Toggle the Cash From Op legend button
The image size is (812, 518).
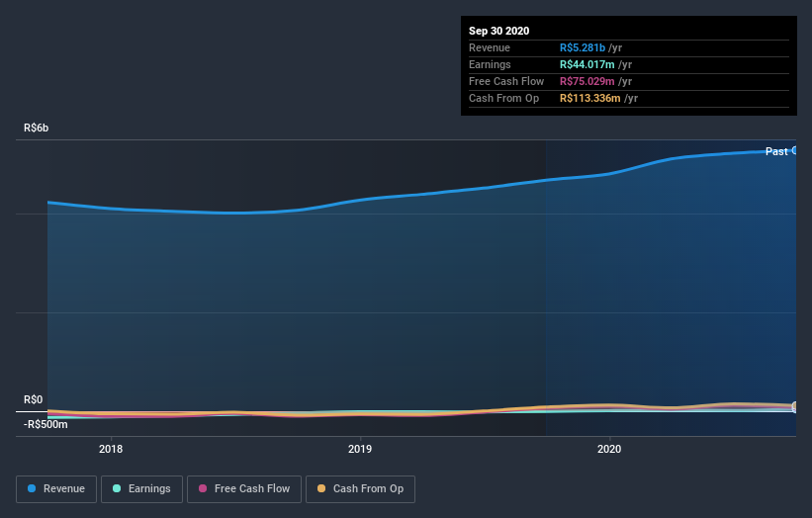click(360, 489)
